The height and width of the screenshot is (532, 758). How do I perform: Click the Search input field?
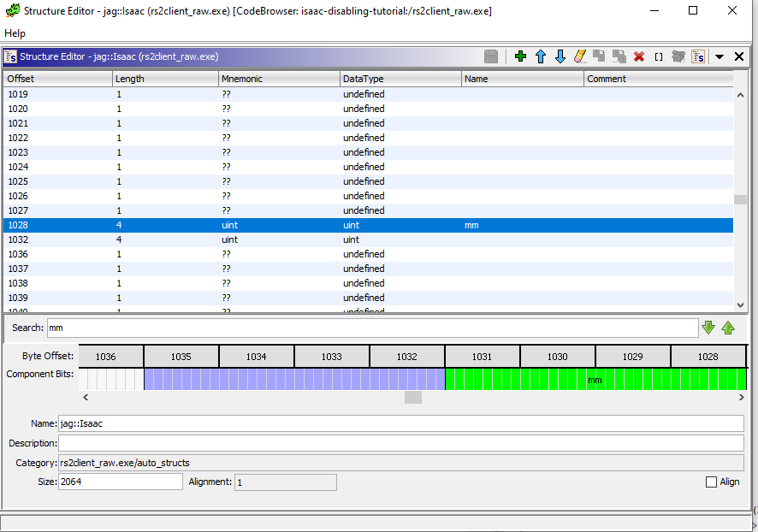tap(372, 328)
